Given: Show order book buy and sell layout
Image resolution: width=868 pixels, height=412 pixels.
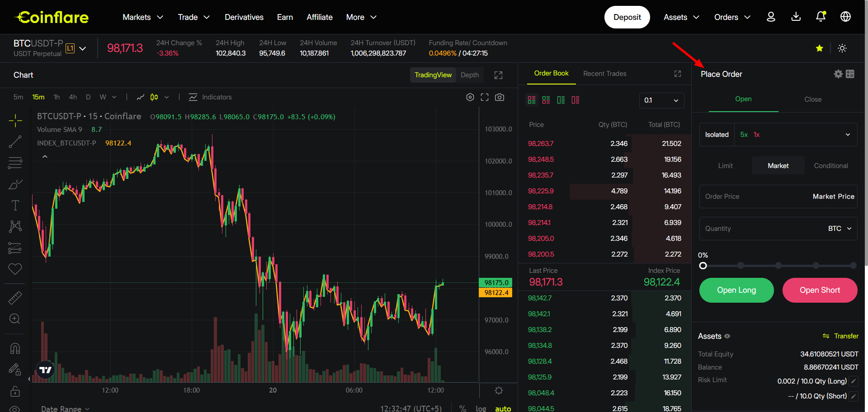Looking at the screenshot, I should (532, 100).
